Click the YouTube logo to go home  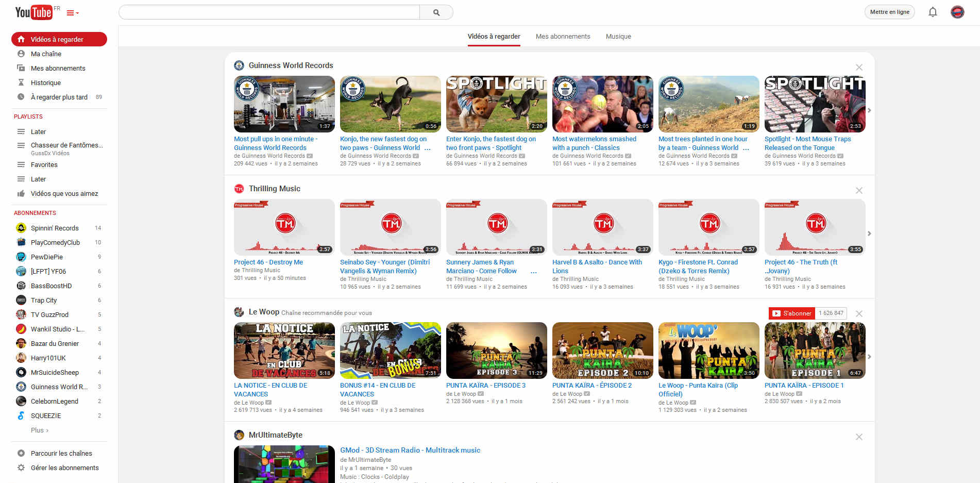point(34,12)
